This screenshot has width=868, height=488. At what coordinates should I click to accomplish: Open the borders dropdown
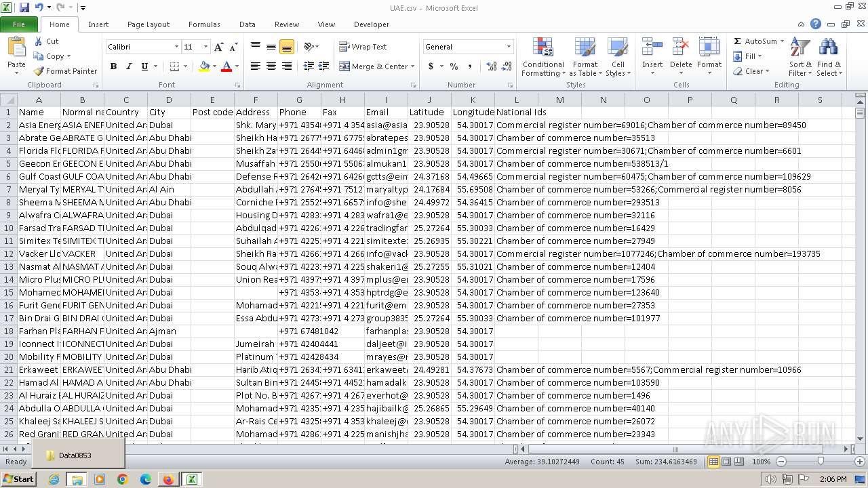(186, 66)
